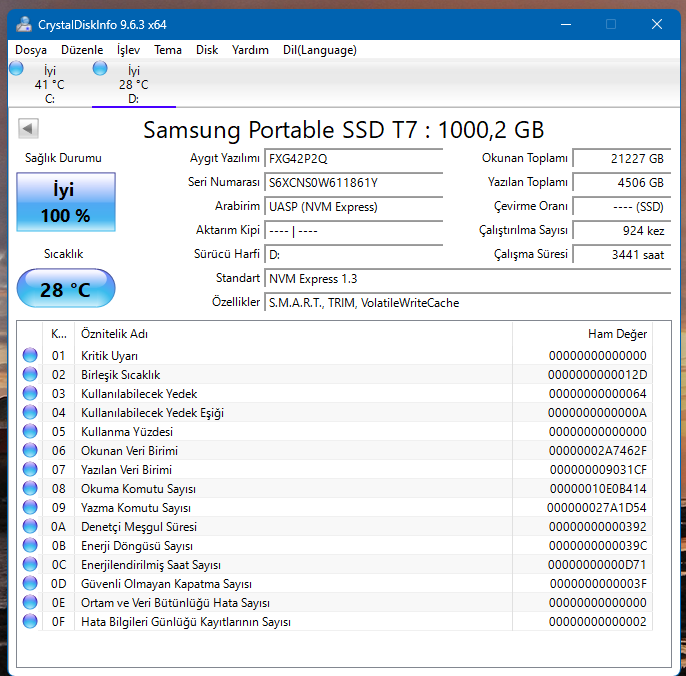Click the Çalıştırılma Sayısı value 924 kez

[x=622, y=231]
